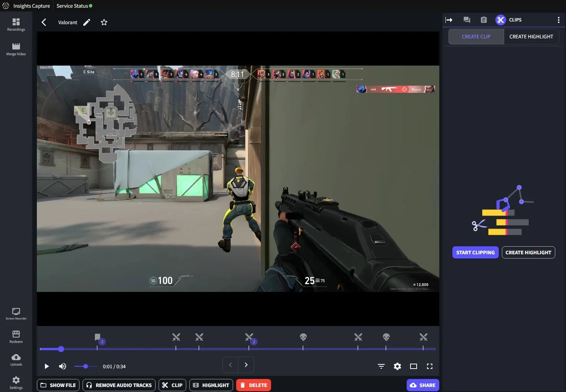Open the notes clipboard panel icon

tap(483, 20)
